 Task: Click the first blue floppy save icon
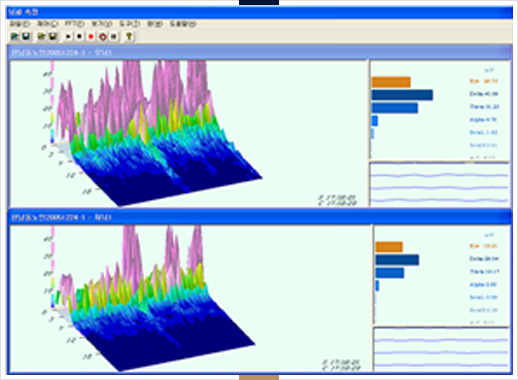(26, 36)
